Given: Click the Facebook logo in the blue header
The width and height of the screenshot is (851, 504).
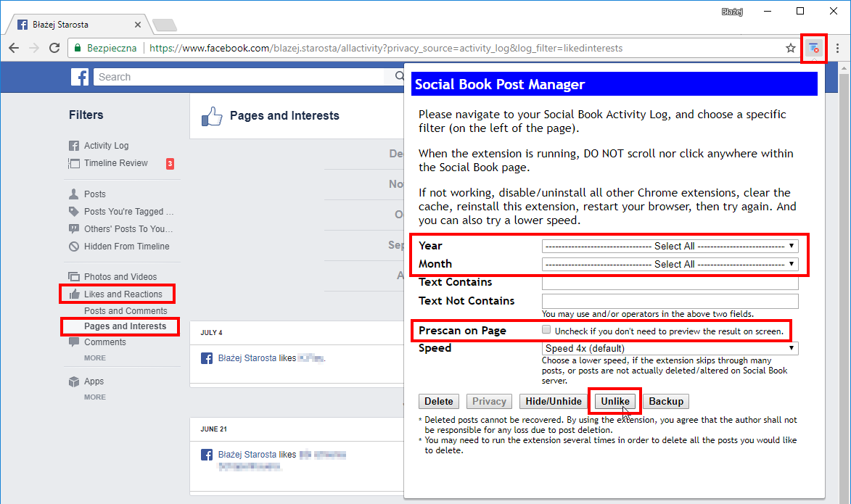Looking at the screenshot, I should coord(80,77).
